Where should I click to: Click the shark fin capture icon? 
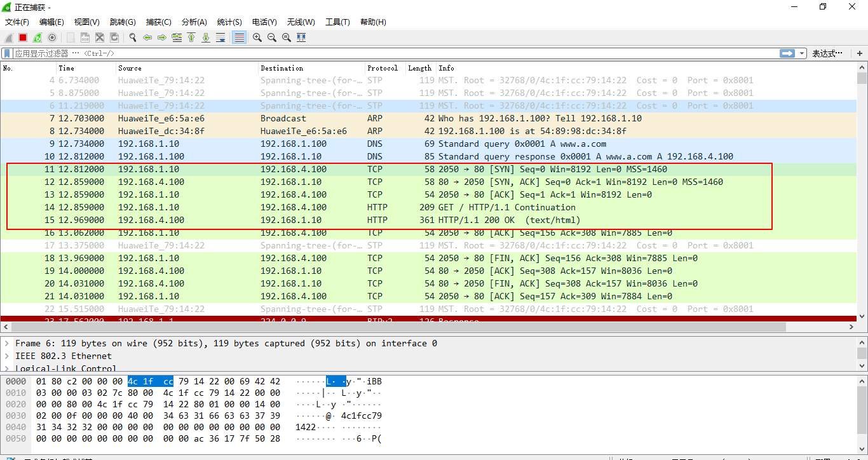click(x=8, y=37)
